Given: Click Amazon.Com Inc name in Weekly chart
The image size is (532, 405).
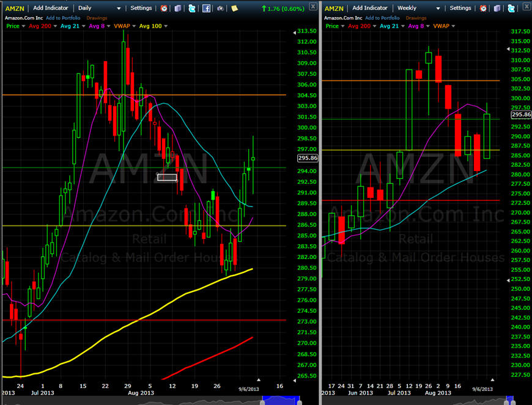Looking at the screenshot, I should tap(343, 18).
